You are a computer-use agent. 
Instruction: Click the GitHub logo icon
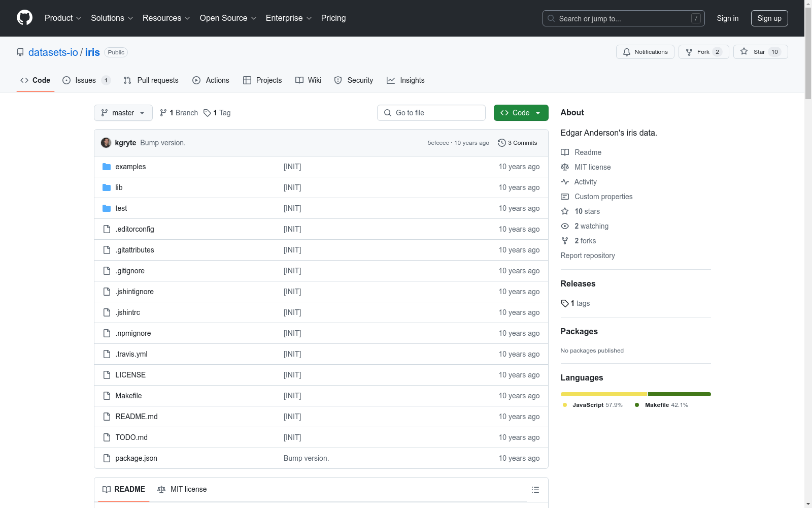coord(24,18)
